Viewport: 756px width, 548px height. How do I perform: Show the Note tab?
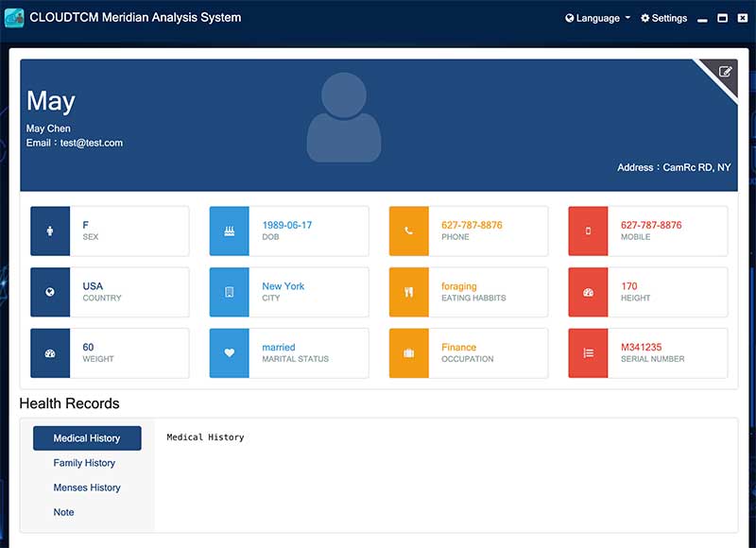click(63, 512)
